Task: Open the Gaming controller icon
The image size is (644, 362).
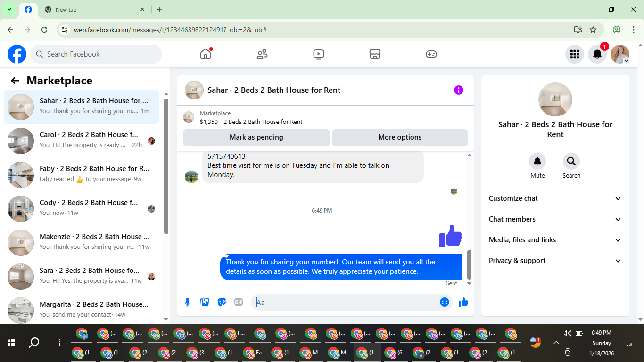Action: 431,54
